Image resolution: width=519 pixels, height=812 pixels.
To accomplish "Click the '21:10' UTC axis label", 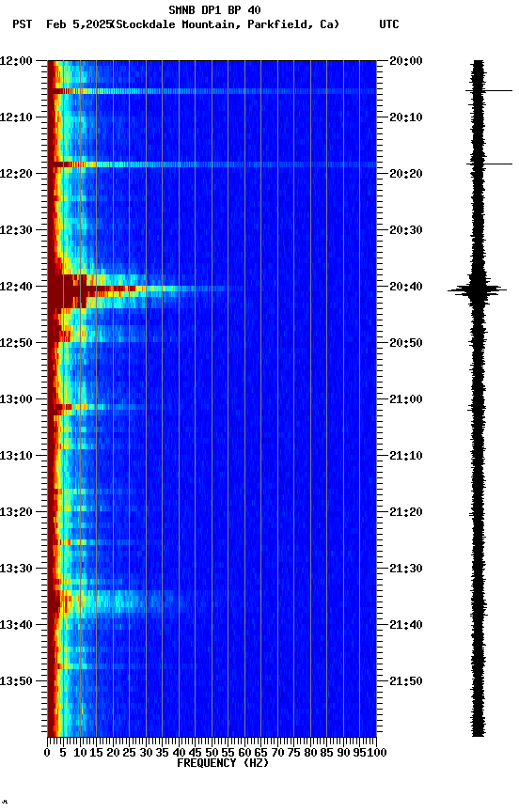I will (406, 456).
